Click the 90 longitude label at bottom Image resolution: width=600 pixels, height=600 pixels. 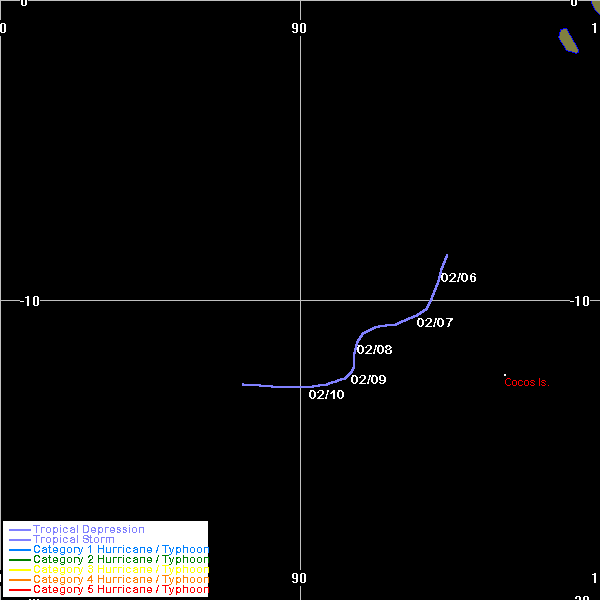(299, 578)
